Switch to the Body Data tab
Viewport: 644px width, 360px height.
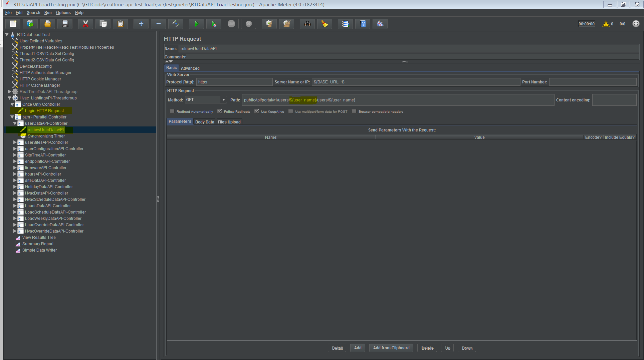[x=205, y=122]
